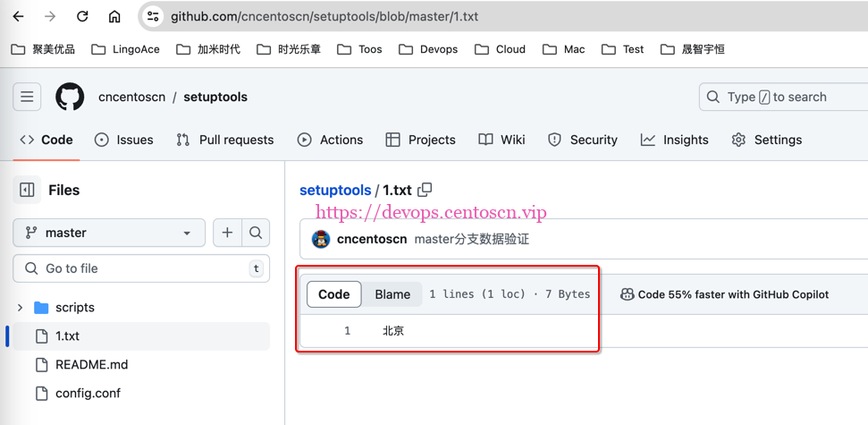Image resolution: width=868 pixels, height=425 pixels.
Task: Expand the scripts folder
Action: [21, 307]
